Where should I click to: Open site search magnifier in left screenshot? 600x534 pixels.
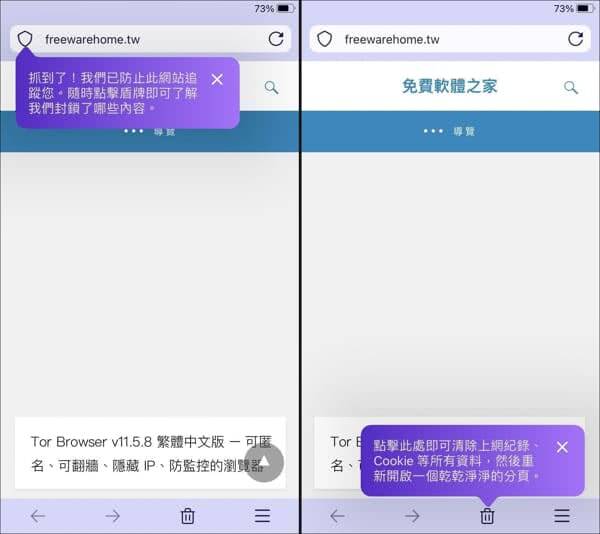coord(271,88)
